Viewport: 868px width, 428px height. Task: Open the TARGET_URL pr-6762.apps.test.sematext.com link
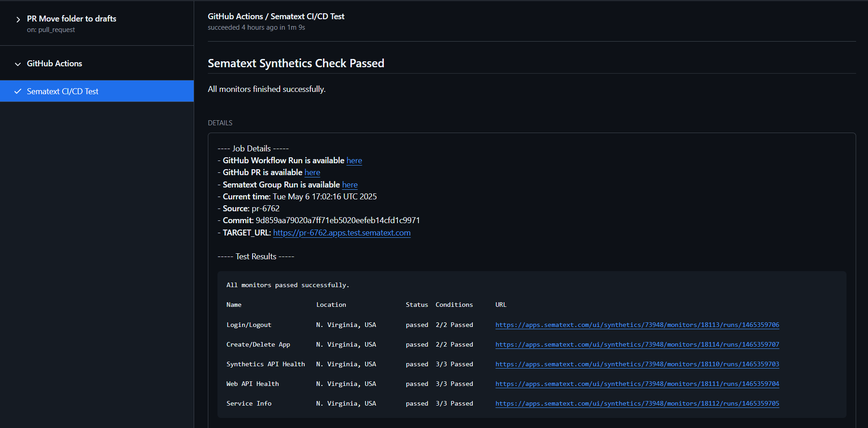click(342, 233)
